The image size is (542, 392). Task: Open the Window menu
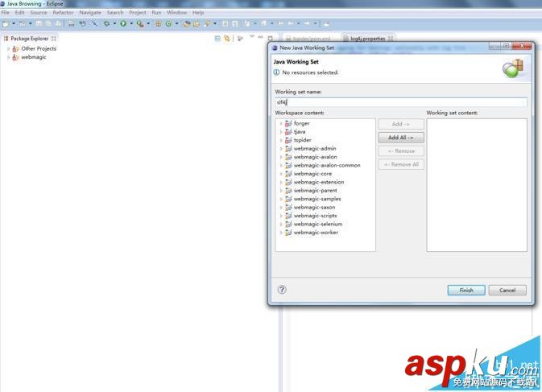point(176,12)
